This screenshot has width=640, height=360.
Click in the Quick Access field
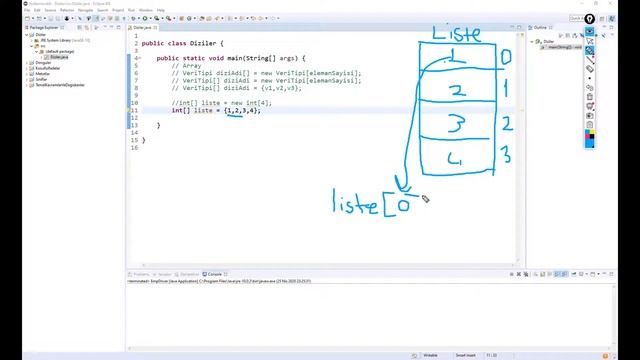[x=577, y=18]
